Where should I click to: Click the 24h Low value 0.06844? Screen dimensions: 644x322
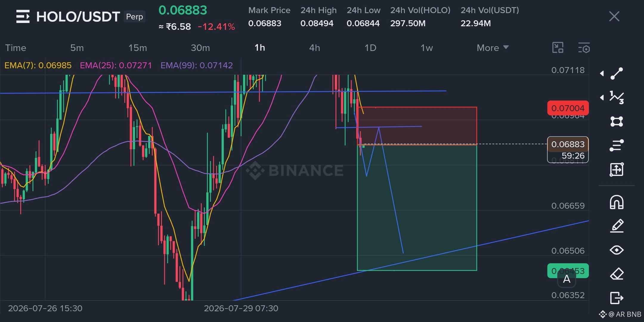click(363, 23)
